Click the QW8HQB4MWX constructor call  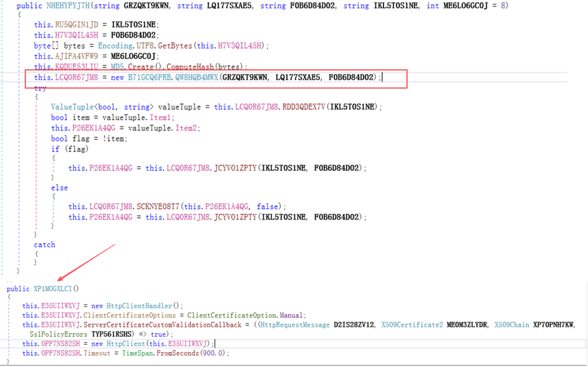[197, 77]
